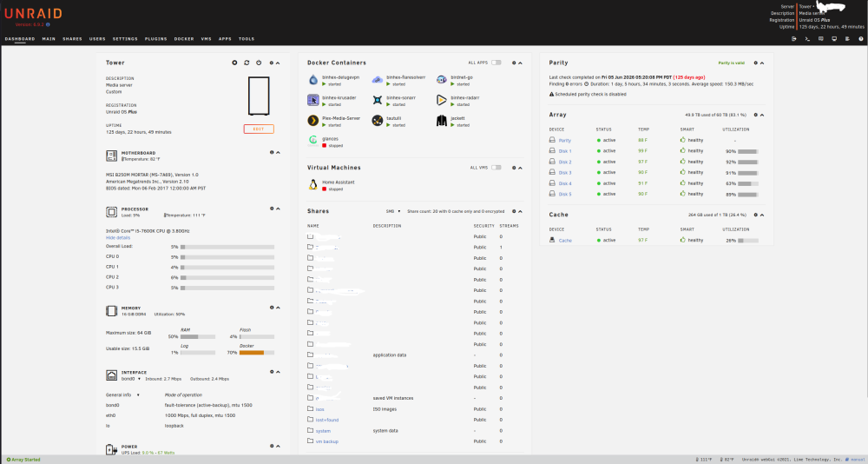
Task: Open the Parity device link
Action: point(565,141)
